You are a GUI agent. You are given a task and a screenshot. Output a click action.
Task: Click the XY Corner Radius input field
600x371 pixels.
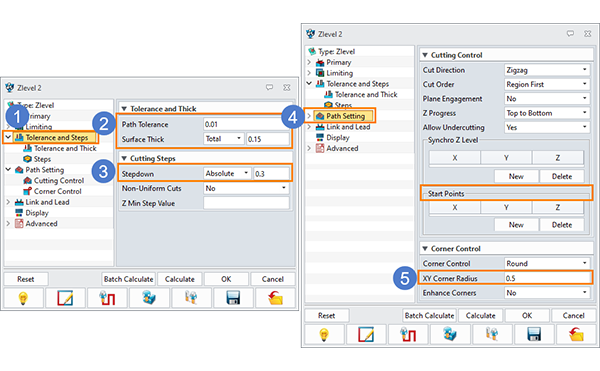click(548, 278)
